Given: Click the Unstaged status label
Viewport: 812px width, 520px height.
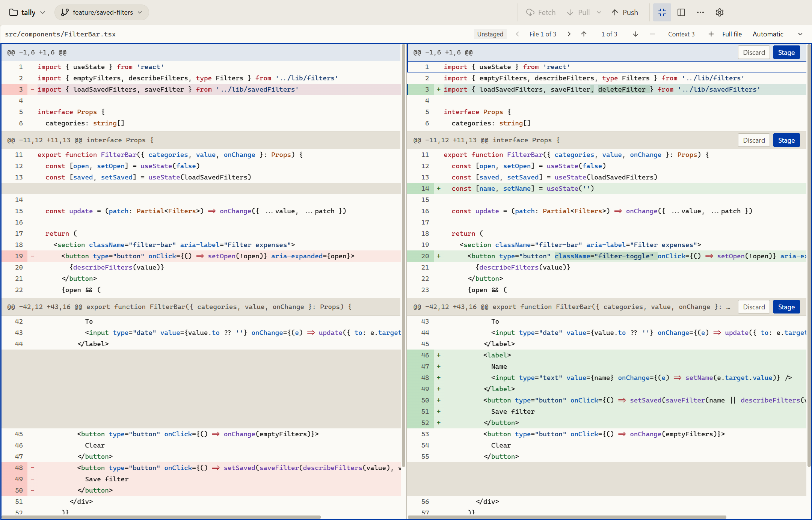Looking at the screenshot, I should pos(490,34).
